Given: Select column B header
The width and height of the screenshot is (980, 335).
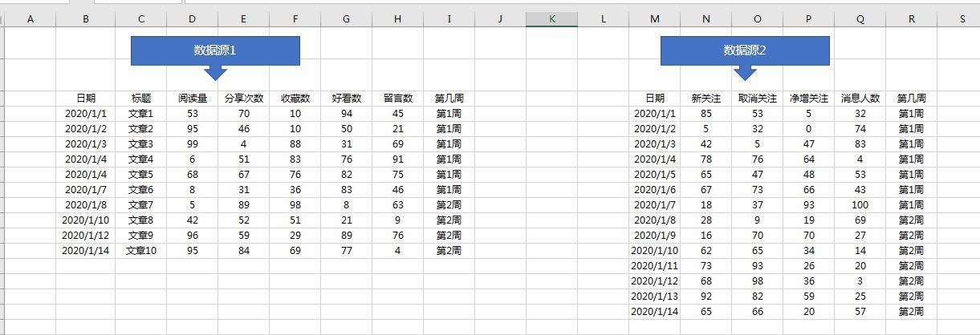Looking at the screenshot, I should coord(86,20).
